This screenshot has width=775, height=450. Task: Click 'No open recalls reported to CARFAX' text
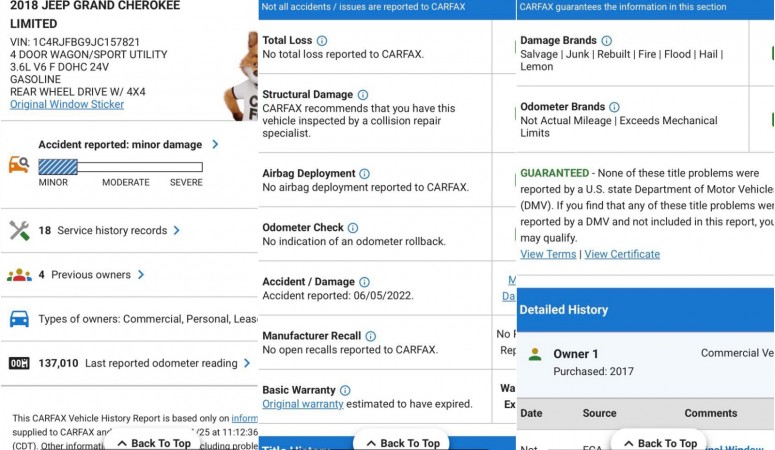click(350, 350)
